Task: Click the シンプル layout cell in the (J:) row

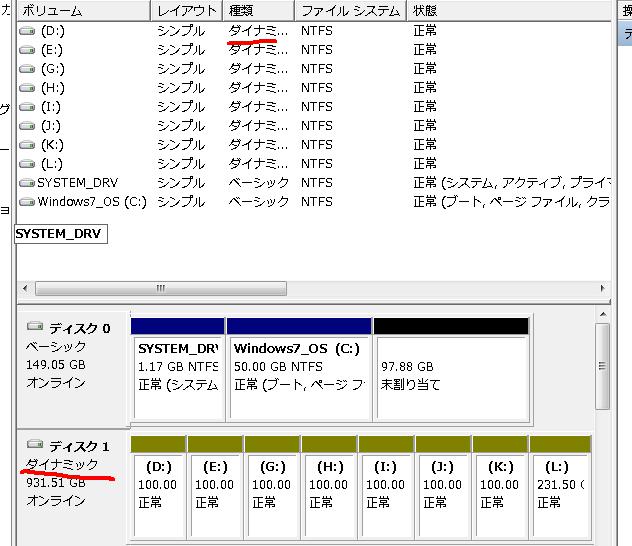Action: [181, 126]
